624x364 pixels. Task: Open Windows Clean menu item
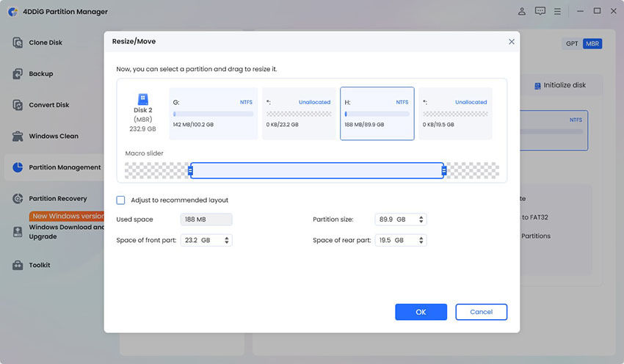(54, 136)
